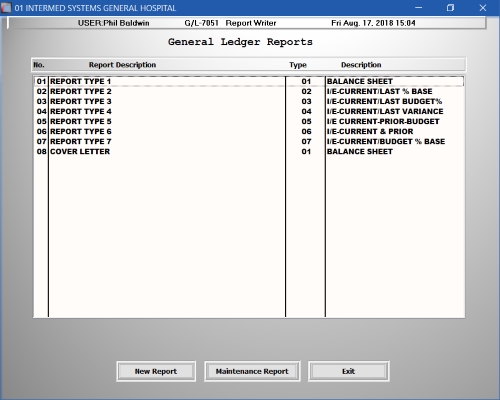Choose REPORT TYPE 3 from the list

(249, 101)
